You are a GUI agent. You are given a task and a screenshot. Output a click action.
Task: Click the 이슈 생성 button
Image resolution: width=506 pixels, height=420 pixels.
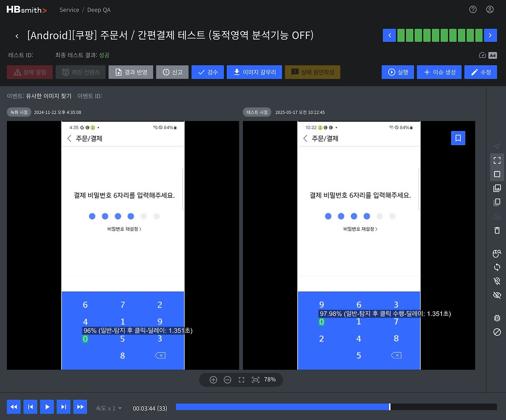tap(439, 72)
